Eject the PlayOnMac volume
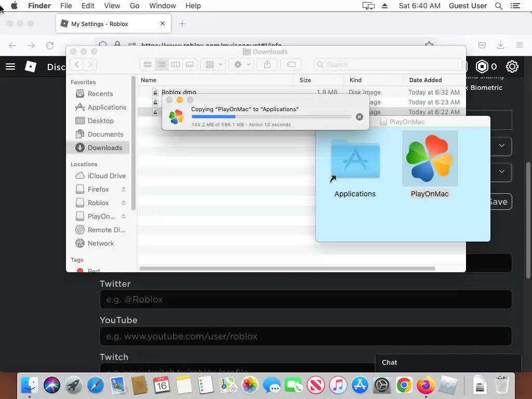The width and height of the screenshot is (532, 399). pyautogui.click(x=124, y=216)
